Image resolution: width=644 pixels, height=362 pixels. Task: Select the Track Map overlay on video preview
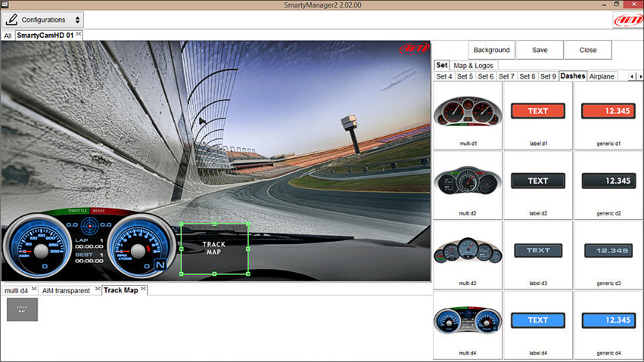214,248
